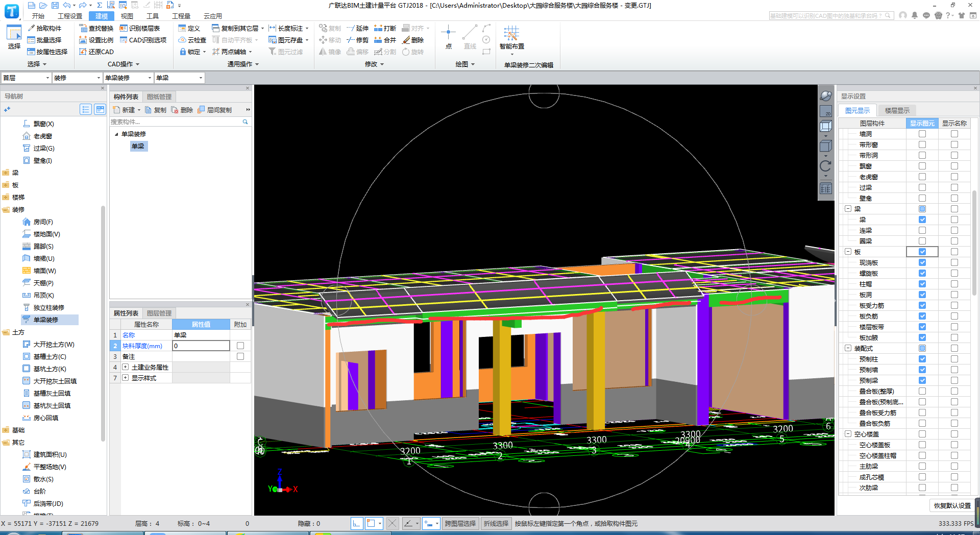Switch to 图纸管理 tab in component list

click(159, 96)
